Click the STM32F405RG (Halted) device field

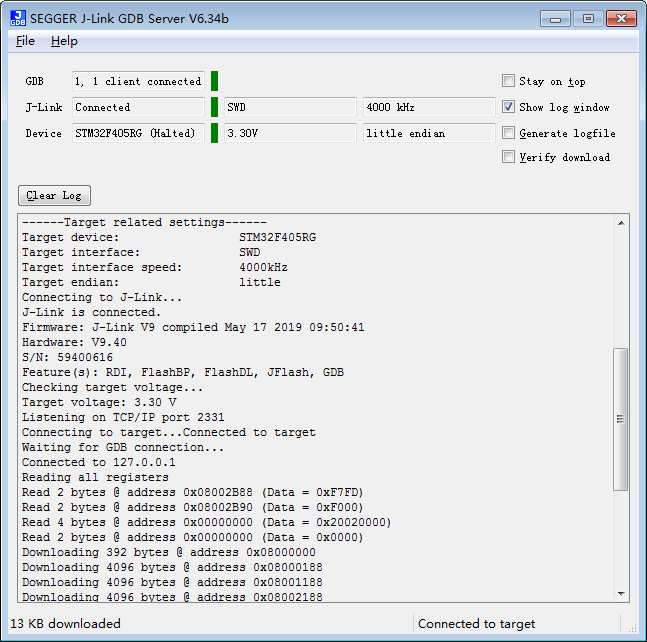click(138, 133)
